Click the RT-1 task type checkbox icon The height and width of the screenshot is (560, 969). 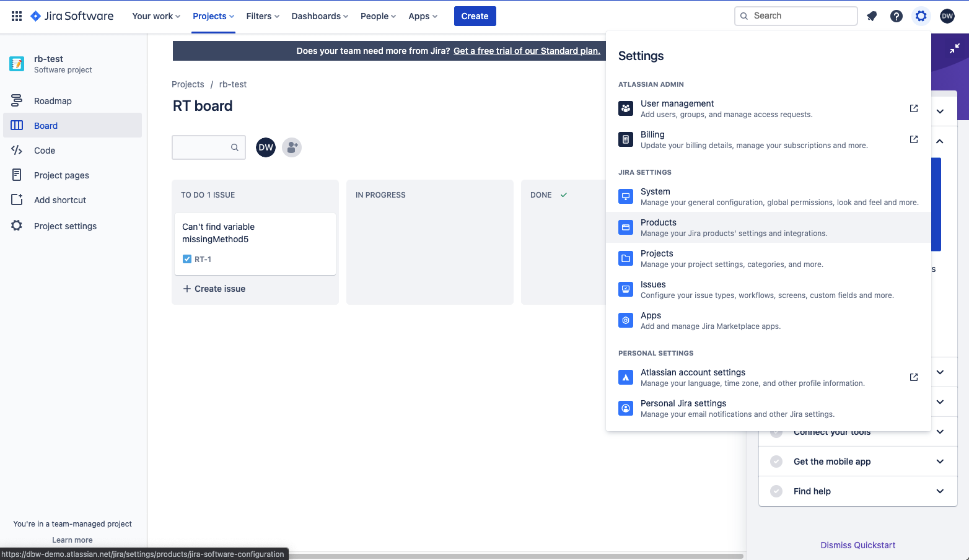[187, 260]
